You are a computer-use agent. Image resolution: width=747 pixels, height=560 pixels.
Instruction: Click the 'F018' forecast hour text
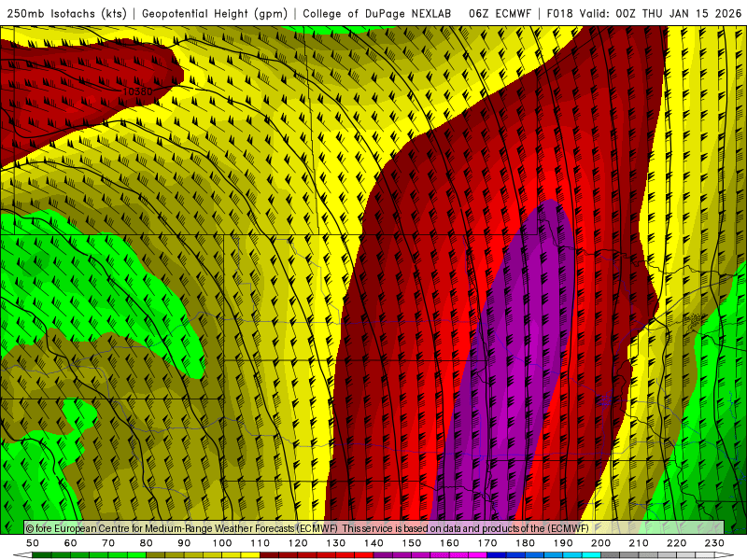click(x=559, y=14)
